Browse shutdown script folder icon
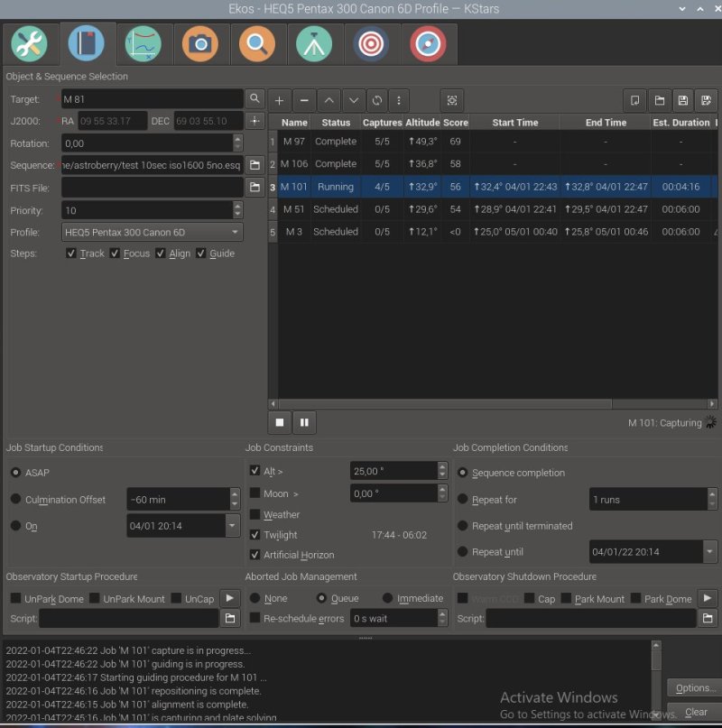 click(x=708, y=619)
